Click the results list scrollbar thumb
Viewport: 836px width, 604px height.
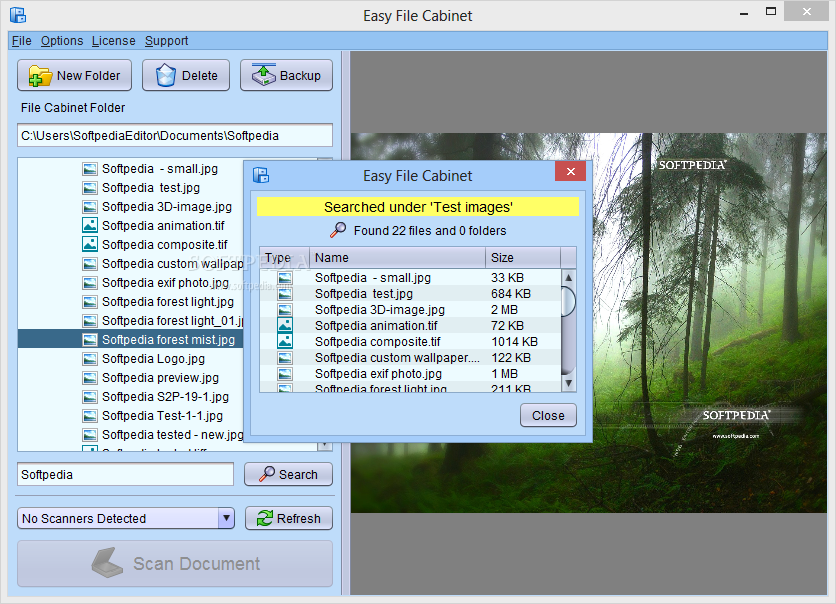[x=568, y=301]
